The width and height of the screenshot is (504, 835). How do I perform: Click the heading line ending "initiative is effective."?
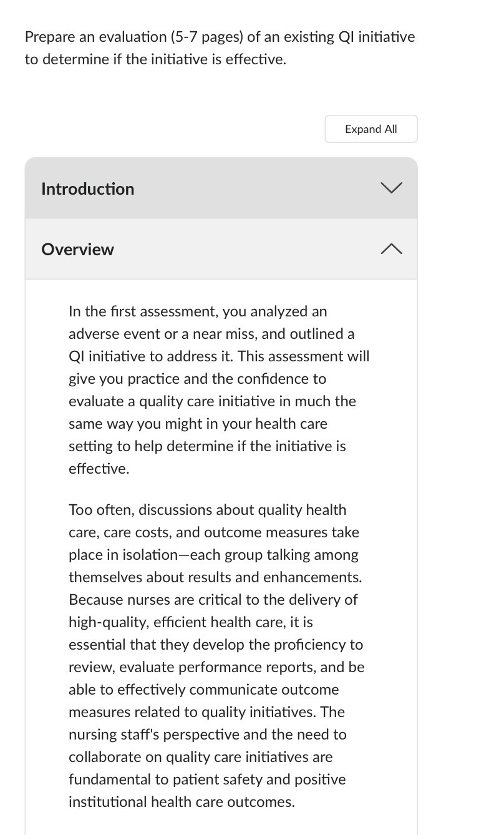coord(155,60)
